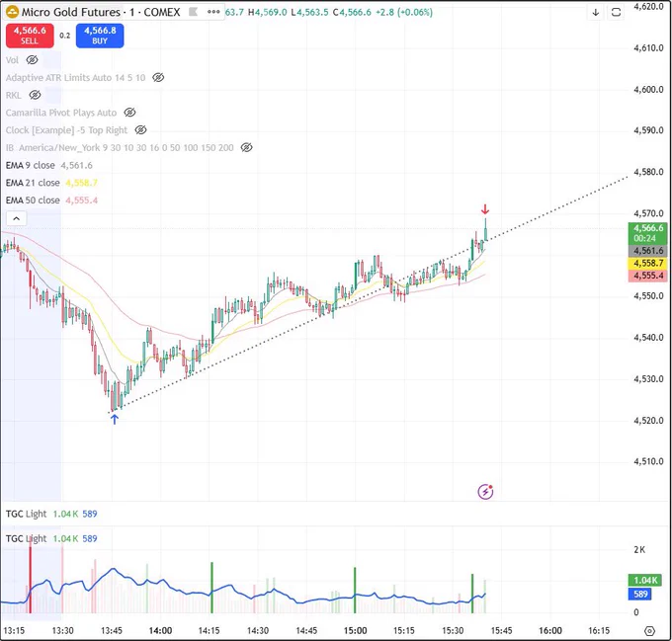Click the H4,569.0 high value
The width and height of the screenshot is (672, 641).
(x=268, y=12)
